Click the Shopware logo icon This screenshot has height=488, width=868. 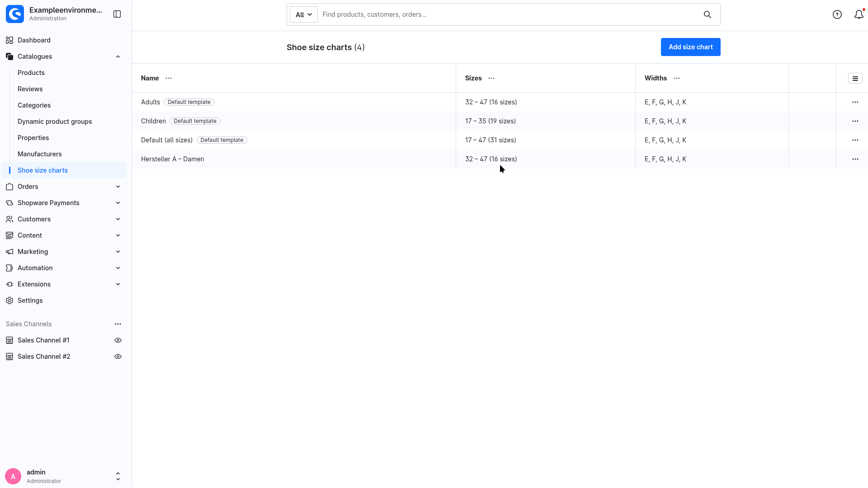15,14
